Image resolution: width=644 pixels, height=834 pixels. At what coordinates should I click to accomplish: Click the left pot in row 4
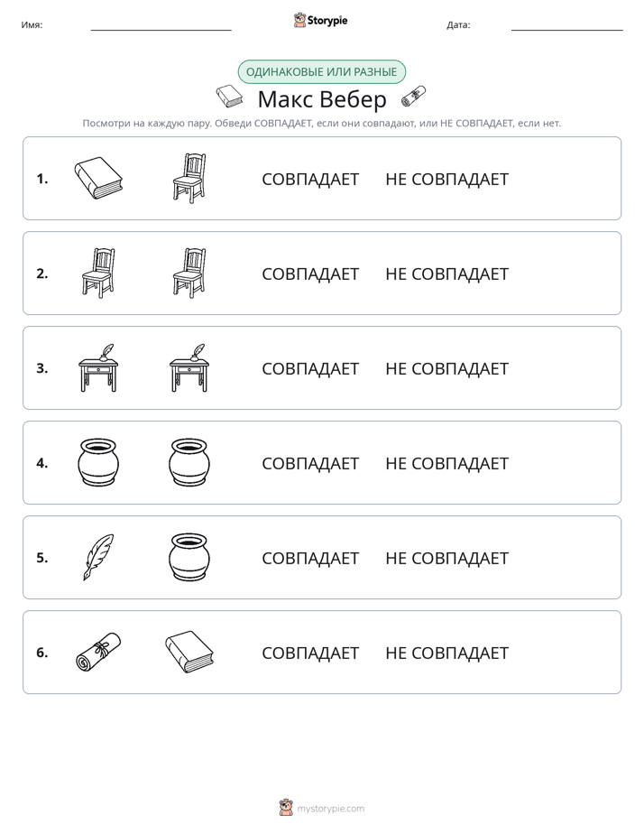tap(98, 462)
